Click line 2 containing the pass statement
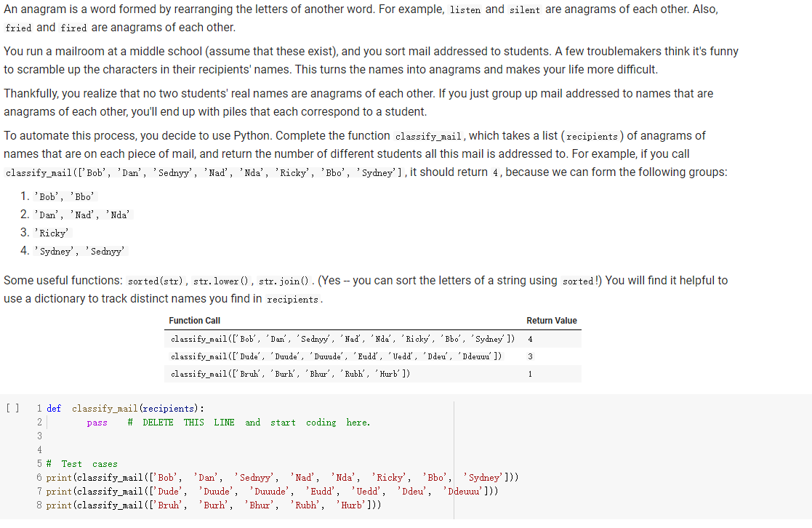Viewport: 812px width, 528px height. pos(97,422)
